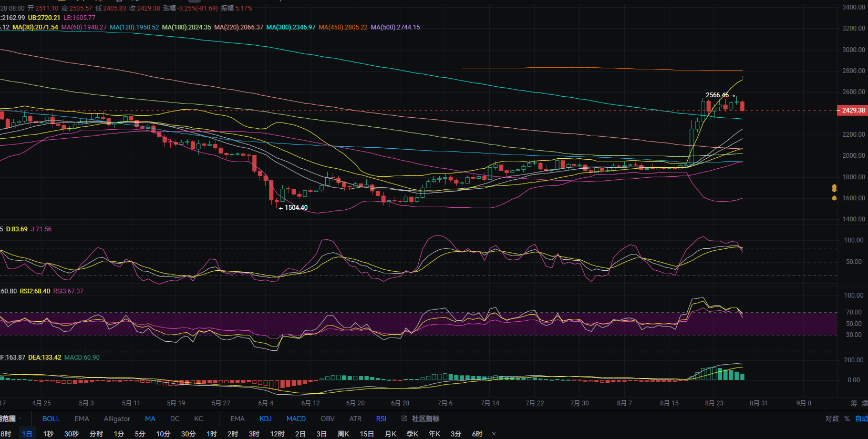
Task: Open community indicators via the edit icon
Action: 404,418
